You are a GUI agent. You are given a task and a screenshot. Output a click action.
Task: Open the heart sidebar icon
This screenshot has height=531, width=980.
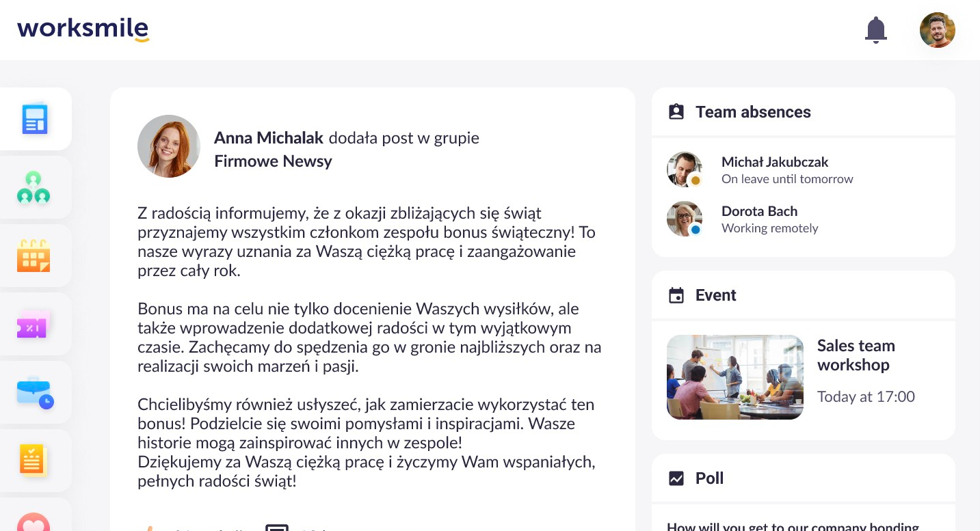click(x=34, y=523)
